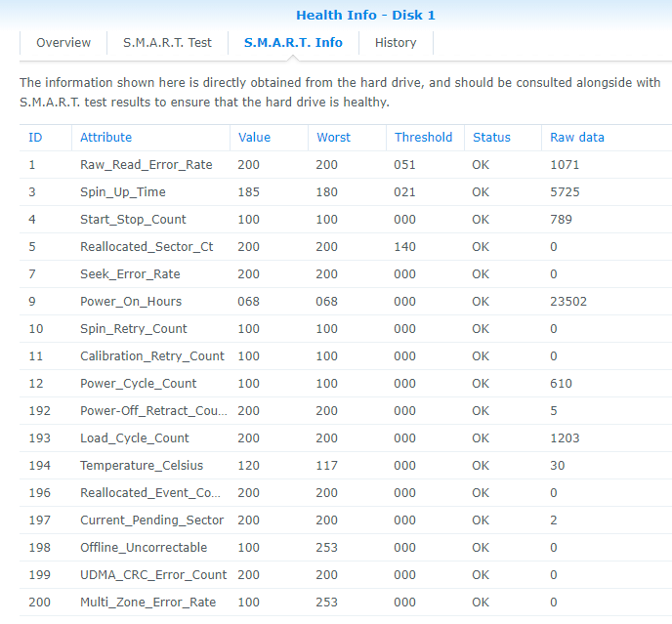This screenshot has width=672, height=624.
Task: Click ID 197 cell
Action: (39, 520)
